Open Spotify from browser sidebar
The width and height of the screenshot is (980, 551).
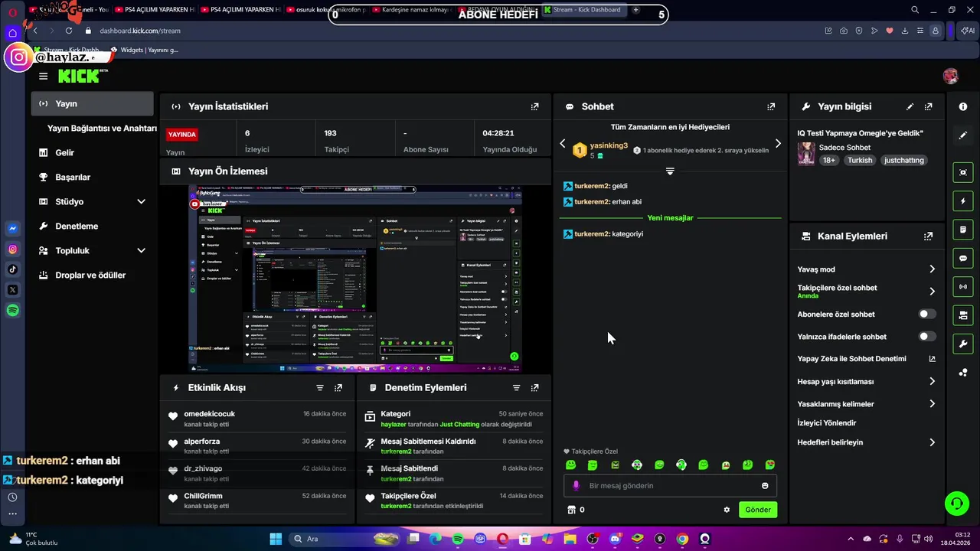[x=13, y=310]
